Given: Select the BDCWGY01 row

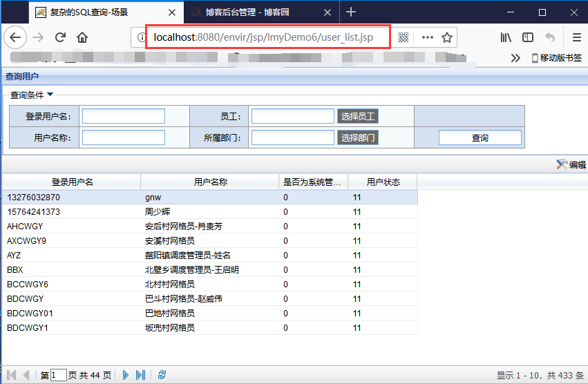Looking at the screenshot, I should click(x=210, y=314).
